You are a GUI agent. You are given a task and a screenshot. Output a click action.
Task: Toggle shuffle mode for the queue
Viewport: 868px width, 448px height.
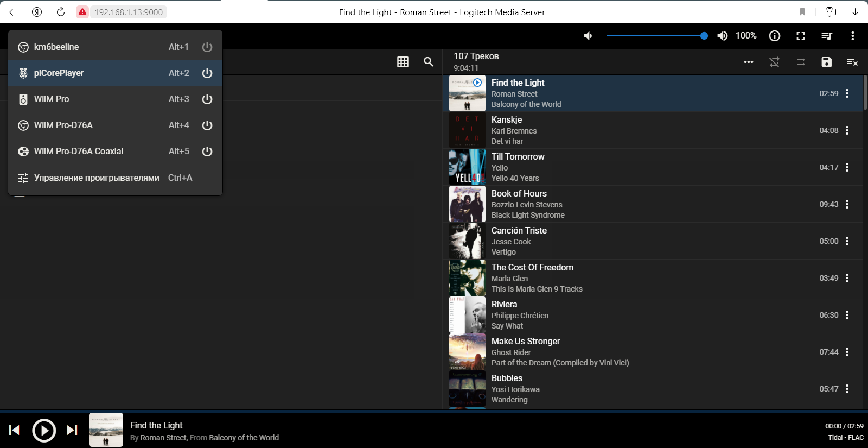point(774,62)
